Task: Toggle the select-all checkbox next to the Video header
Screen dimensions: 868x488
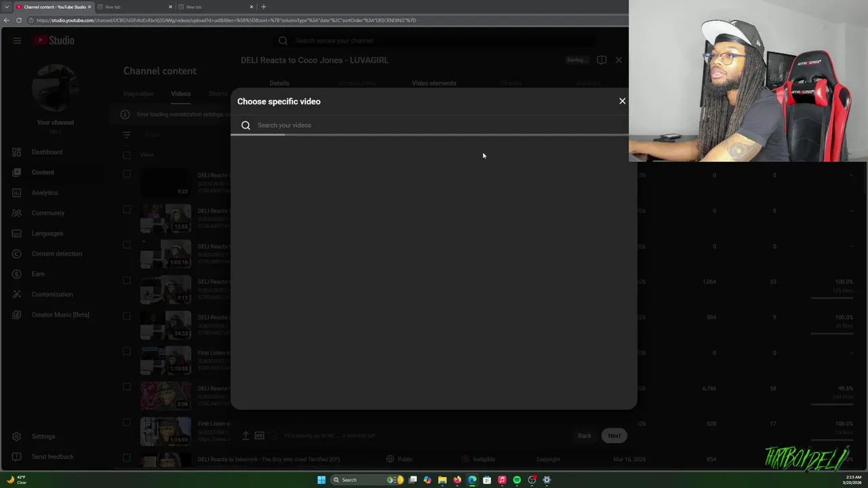Action: [x=127, y=155]
